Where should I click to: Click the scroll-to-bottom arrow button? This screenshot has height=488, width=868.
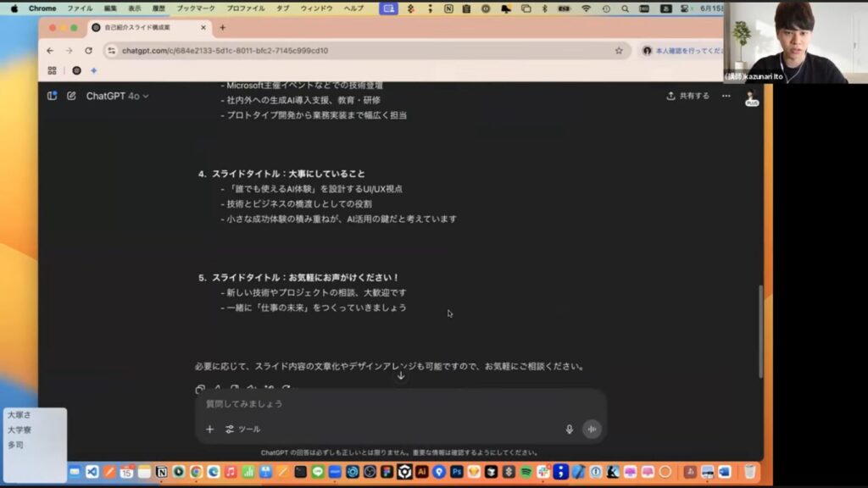coord(401,375)
